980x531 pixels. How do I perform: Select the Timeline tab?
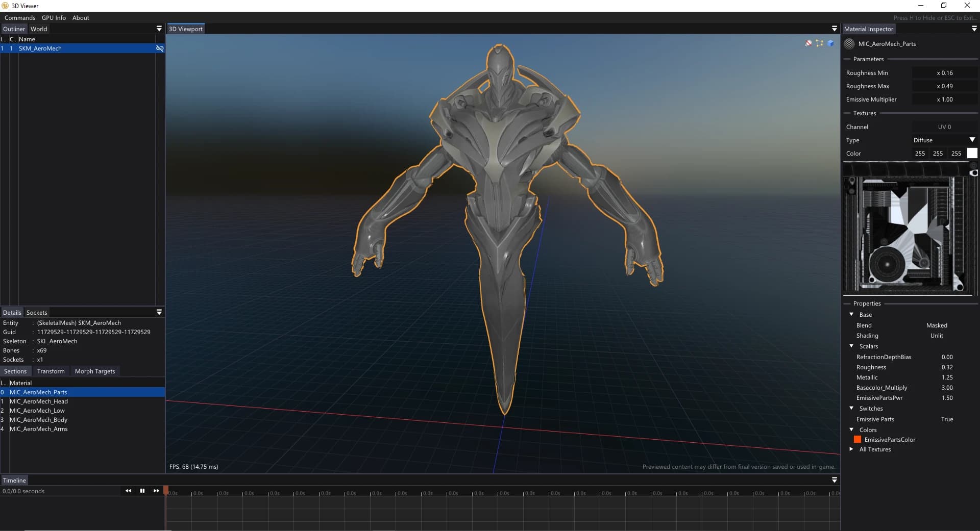14,481
